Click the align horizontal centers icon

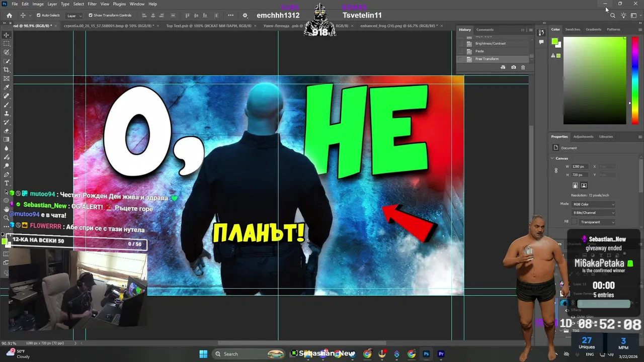(152, 16)
